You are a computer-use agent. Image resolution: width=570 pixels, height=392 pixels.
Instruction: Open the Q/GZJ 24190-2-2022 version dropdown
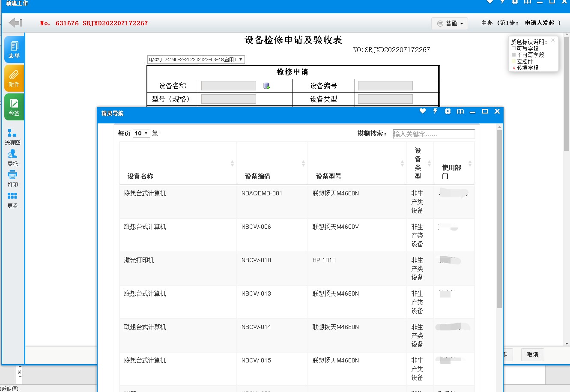pyautogui.click(x=196, y=60)
